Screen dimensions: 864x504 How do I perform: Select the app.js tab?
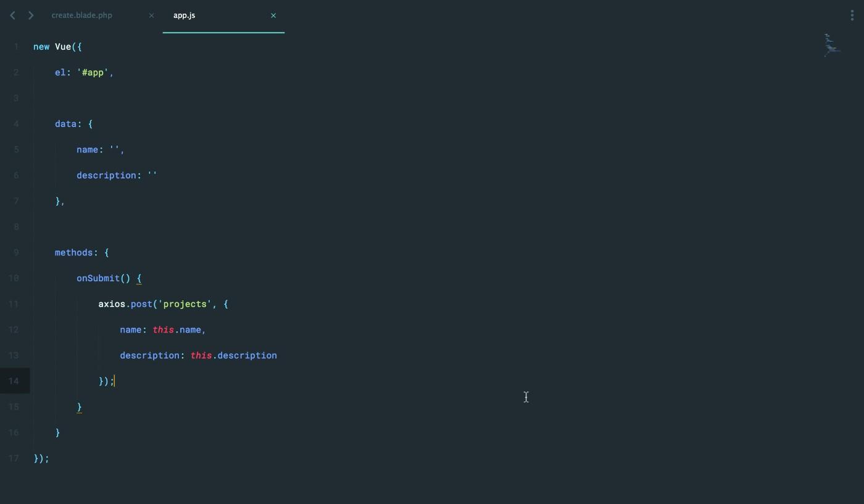[x=184, y=15]
